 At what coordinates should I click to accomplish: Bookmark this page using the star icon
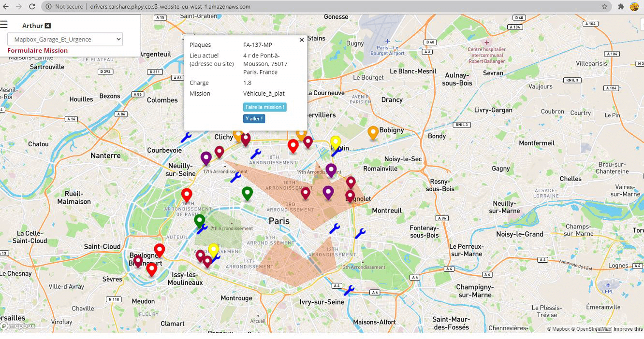[x=604, y=7]
